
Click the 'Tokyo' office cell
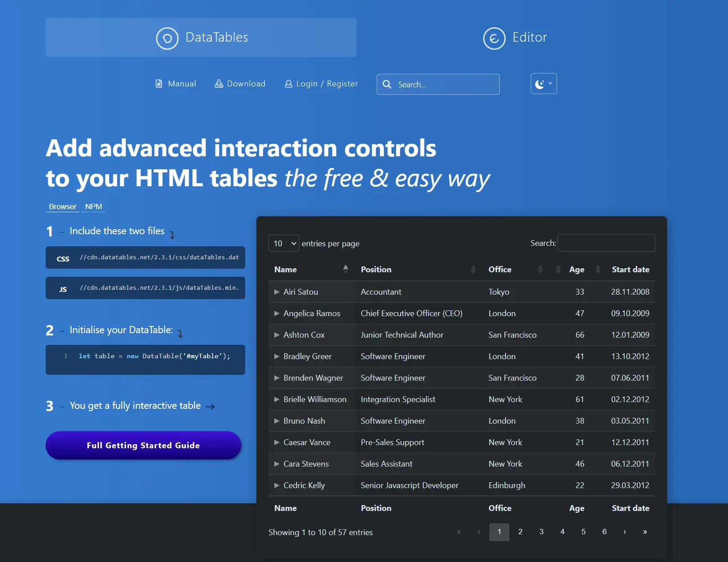[499, 292]
